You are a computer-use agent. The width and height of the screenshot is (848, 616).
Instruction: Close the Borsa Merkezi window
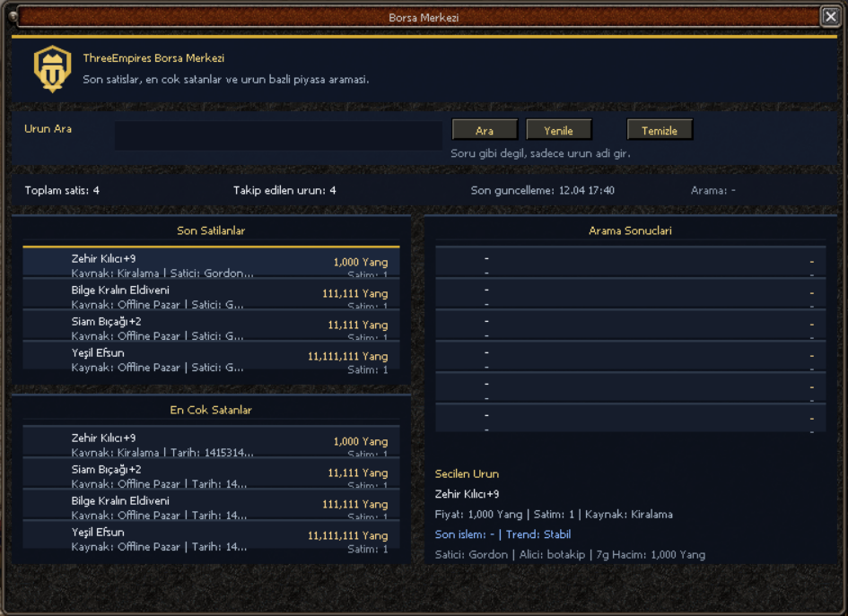[x=832, y=15]
